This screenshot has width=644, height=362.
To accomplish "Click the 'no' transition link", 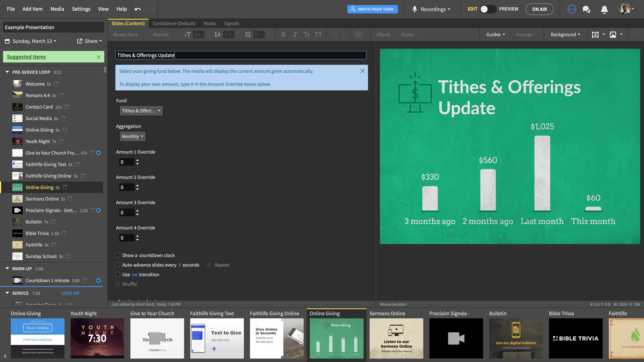I will tap(135, 274).
